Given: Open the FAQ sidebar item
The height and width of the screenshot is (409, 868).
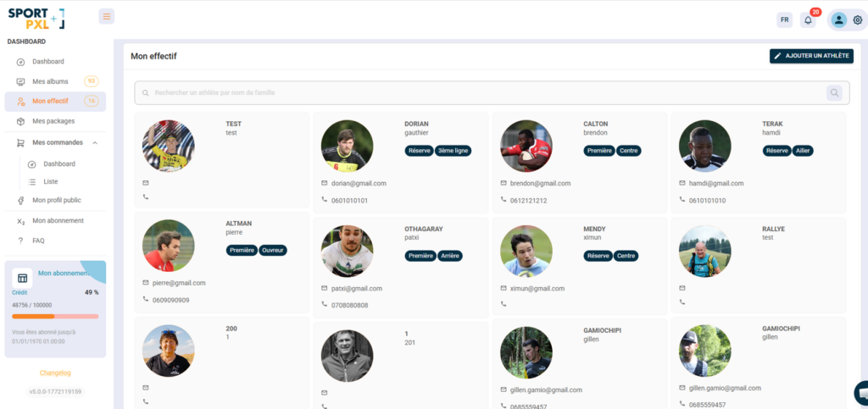Looking at the screenshot, I should 38,240.
